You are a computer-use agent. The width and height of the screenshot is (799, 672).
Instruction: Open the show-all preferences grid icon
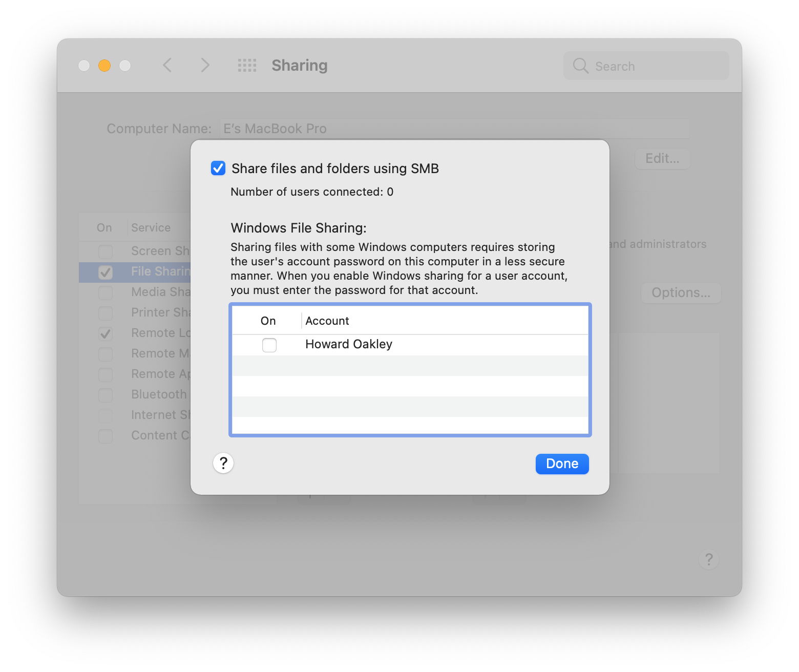[x=247, y=66]
